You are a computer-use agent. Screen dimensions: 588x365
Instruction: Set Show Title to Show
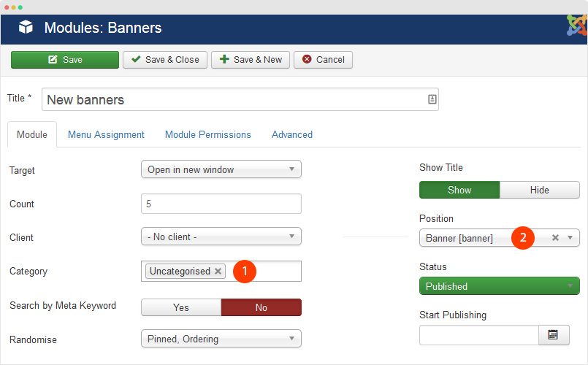pyautogui.click(x=459, y=190)
